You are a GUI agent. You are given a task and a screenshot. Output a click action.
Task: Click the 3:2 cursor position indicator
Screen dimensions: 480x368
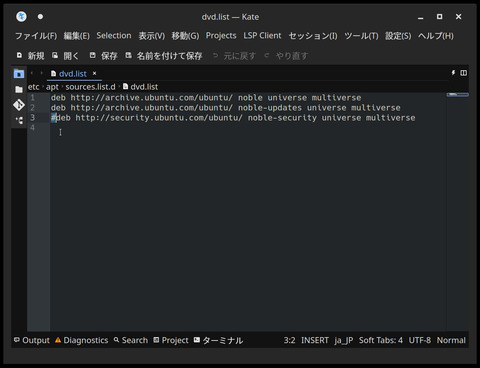pyautogui.click(x=289, y=340)
